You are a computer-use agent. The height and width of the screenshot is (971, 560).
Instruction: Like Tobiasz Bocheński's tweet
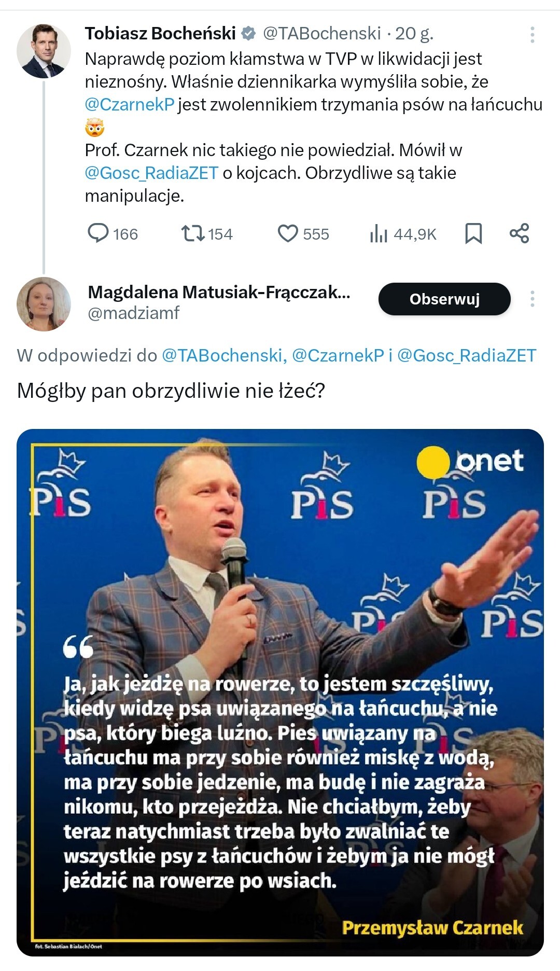pos(288,233)
